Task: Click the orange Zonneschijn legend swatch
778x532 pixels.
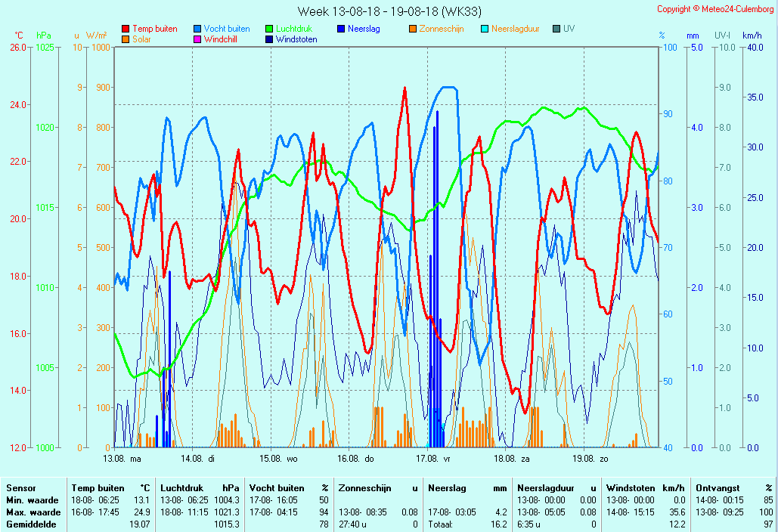Action: click(413, 29)
